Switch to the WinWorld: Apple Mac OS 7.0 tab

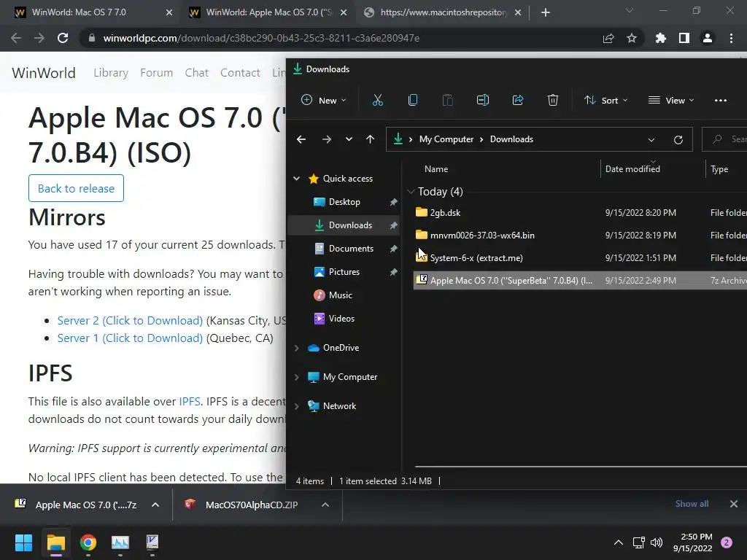268,12
